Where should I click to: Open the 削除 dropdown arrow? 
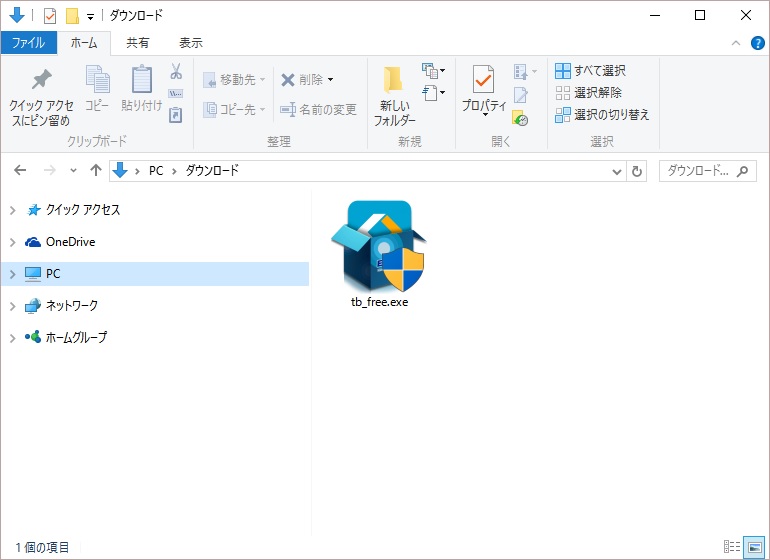tap(330, 80)
